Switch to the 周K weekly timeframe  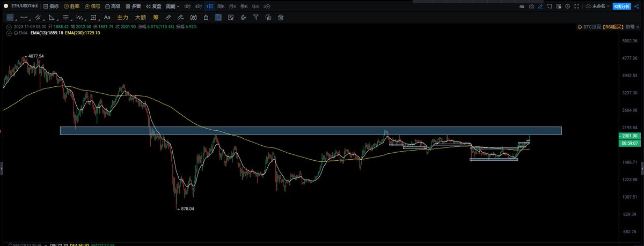221,6
